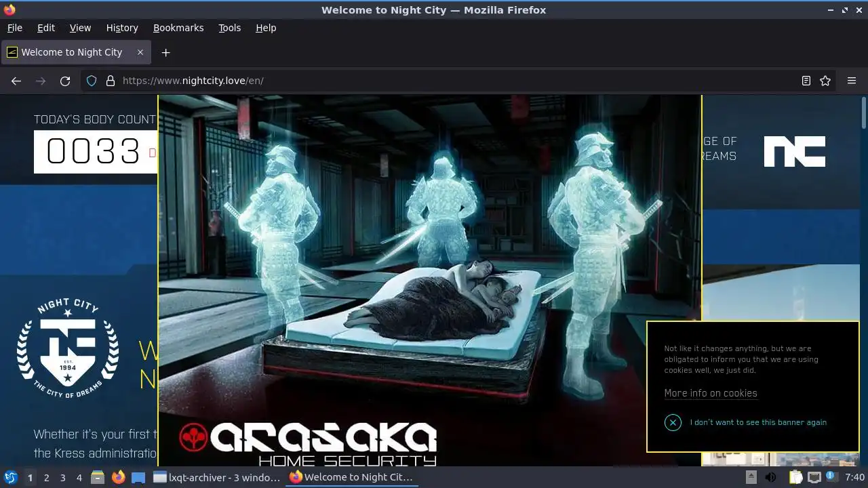The height and width of the screenshot is (488, 868).
Task: Select the Welcome to Night City tab
Action: point(76,52)
